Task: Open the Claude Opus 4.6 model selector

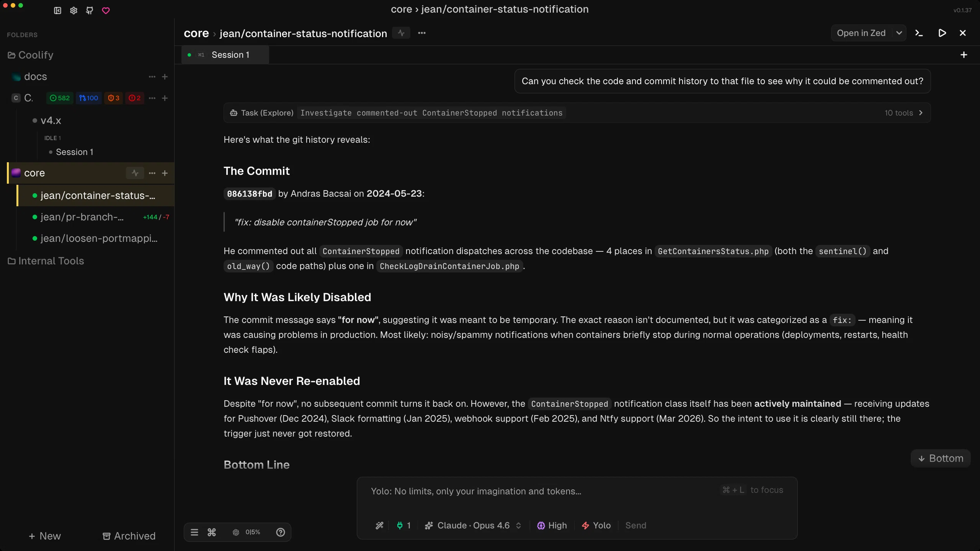Action: click(x=472, y=525)
